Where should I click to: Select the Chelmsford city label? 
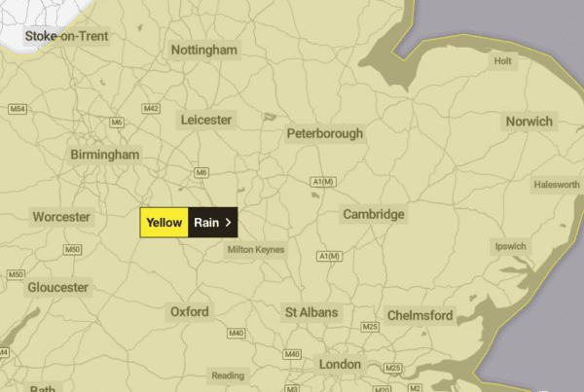coord(420,316)
